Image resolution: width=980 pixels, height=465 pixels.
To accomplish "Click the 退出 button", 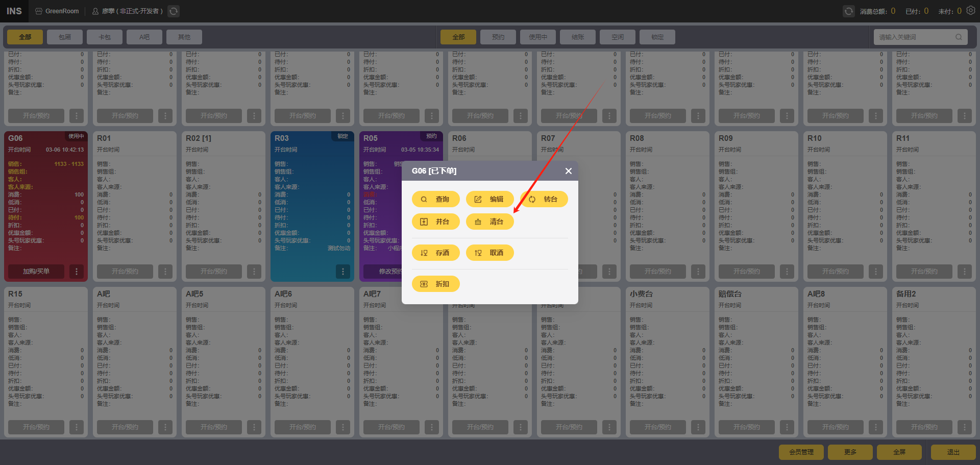I will [x=953, y=452].
